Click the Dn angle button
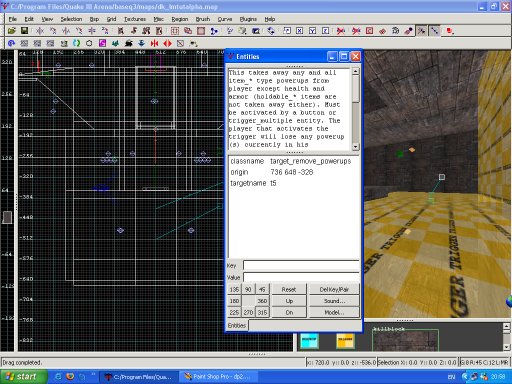512x384 pixels. coord(289,312)
